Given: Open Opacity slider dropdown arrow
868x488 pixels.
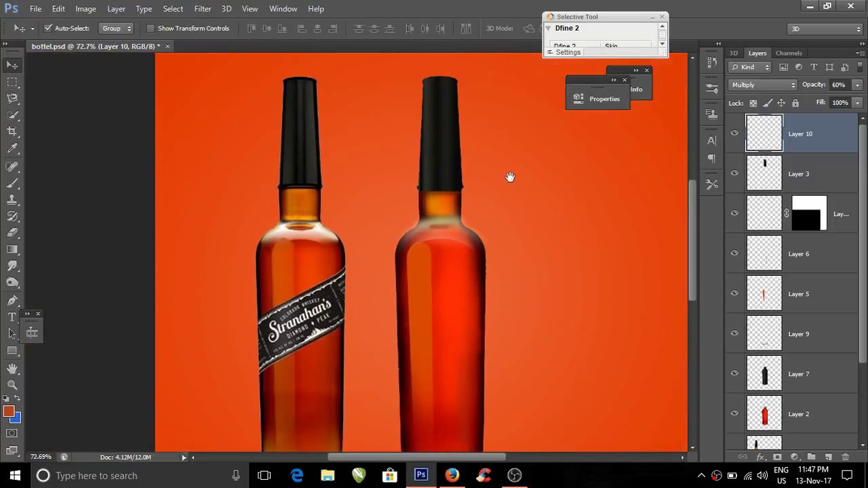Looking at the screenshot, I should point(857,85).
